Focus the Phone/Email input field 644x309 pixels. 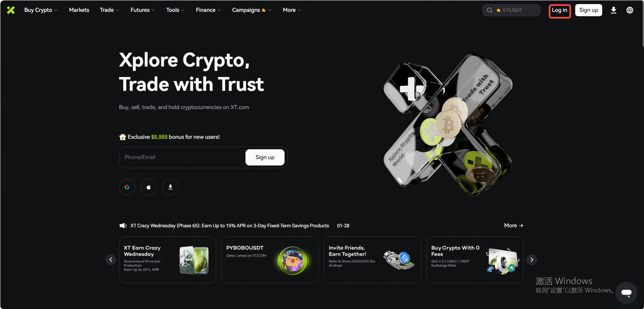pos(182,157)
